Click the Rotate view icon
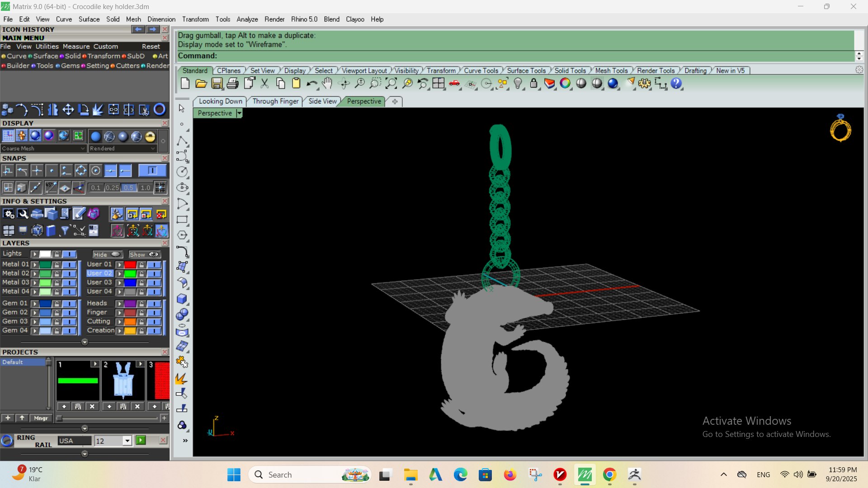The image size is (868, 488). coord(344,84)
